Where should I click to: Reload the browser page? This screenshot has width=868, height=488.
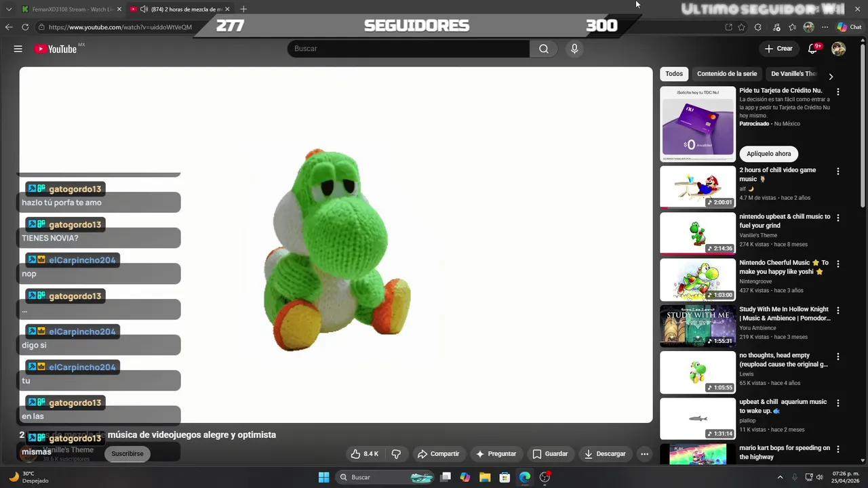(x=25, y=27)
